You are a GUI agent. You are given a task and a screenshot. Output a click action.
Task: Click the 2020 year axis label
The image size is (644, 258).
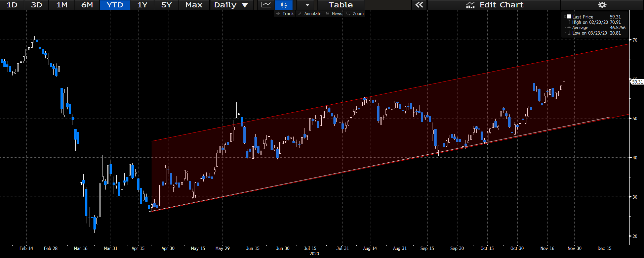coord(314,254)
